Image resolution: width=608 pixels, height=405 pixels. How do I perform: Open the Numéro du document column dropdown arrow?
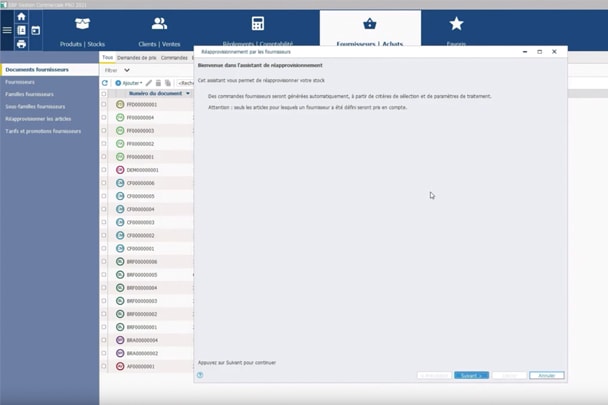[x=187, y=93]
